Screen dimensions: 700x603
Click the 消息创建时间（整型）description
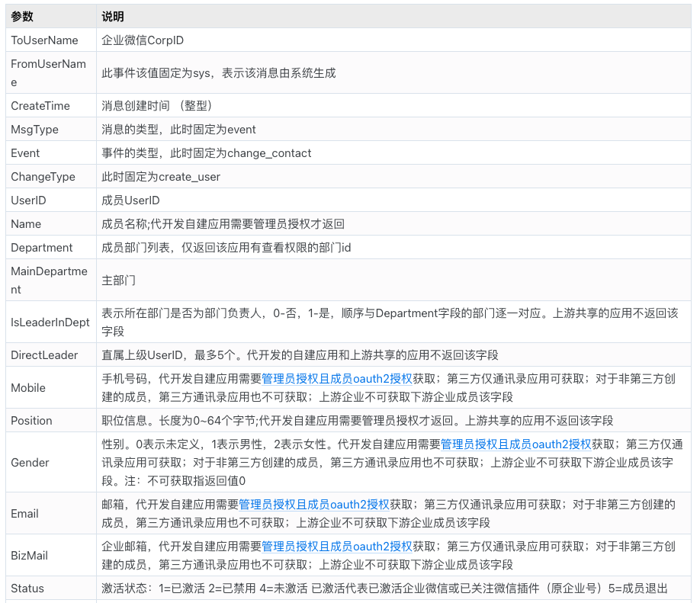pyautogui.click(x=156, y=106)
